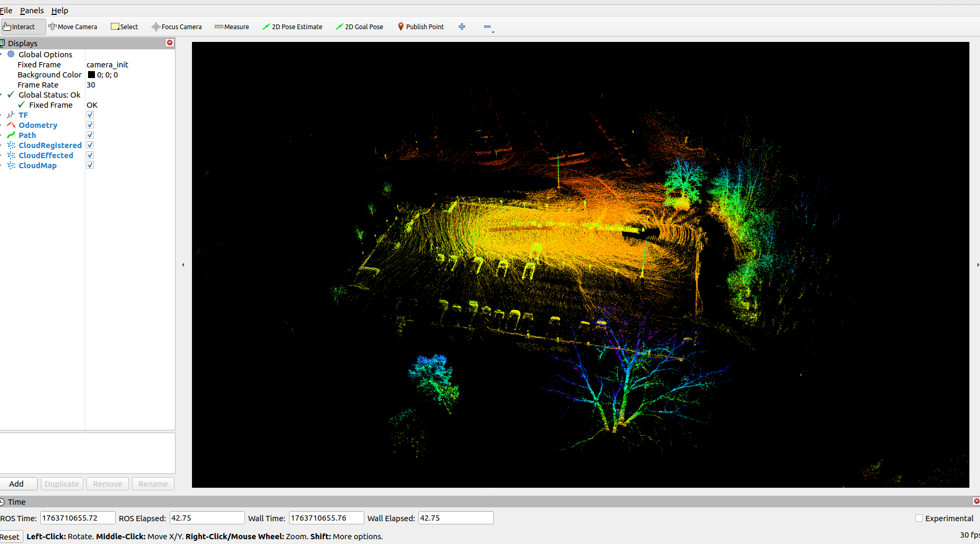Click the Path display icon

coord(11,135)
